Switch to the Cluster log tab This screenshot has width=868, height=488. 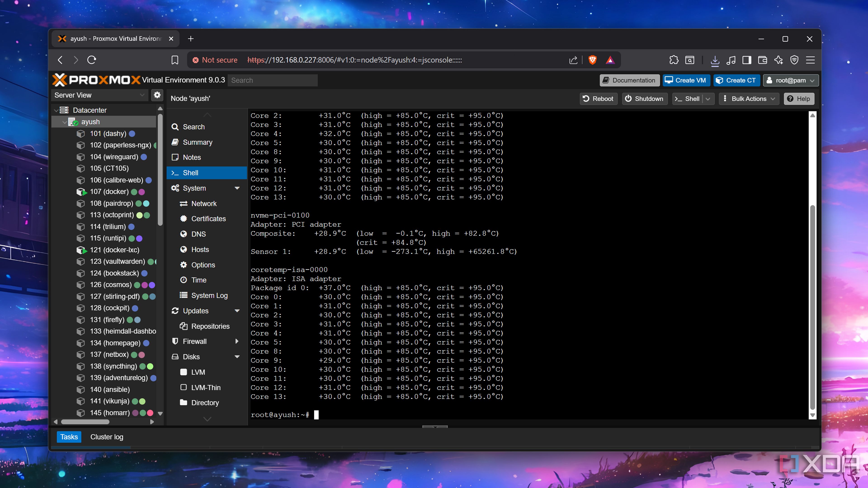(106, 437)
